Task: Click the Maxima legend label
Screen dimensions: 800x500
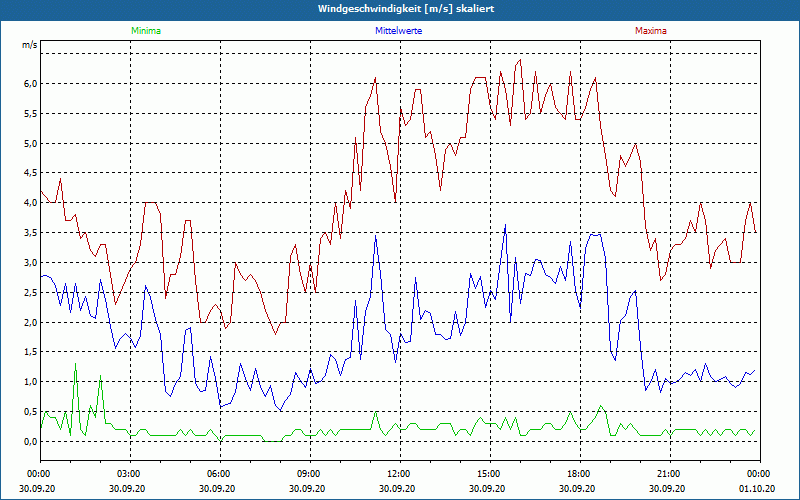Action: click(x=651, y=31)
